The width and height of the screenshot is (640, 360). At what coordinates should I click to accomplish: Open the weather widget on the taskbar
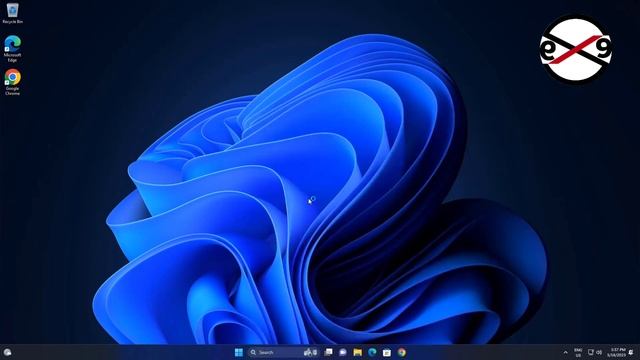click(7, 352)
